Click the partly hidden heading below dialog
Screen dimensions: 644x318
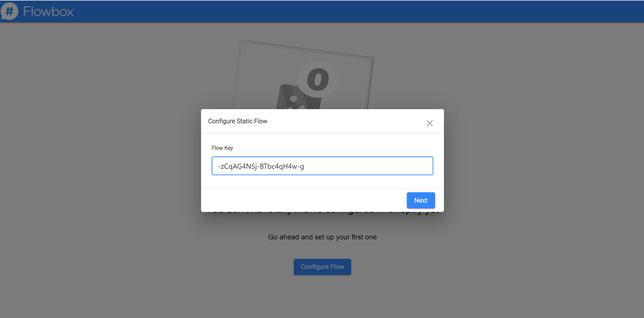pos(322,213)
